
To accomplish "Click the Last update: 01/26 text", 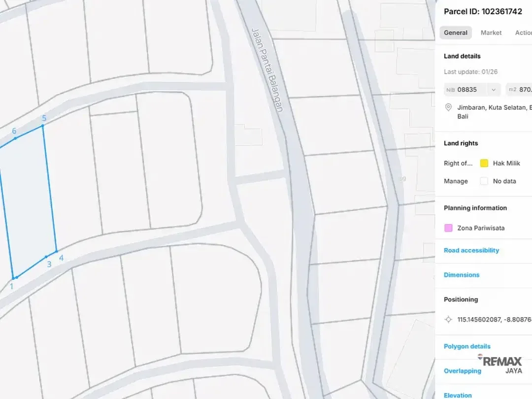I will [x=470, y=72].
